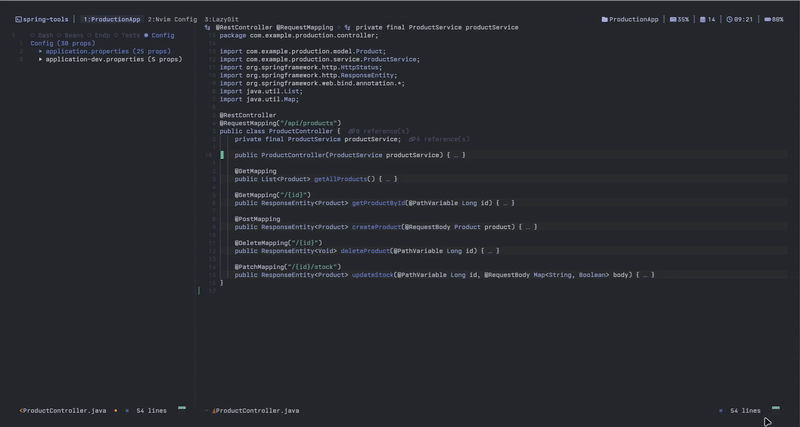
Task: Click the import of model.Product
Action: (x=303, y=52)
